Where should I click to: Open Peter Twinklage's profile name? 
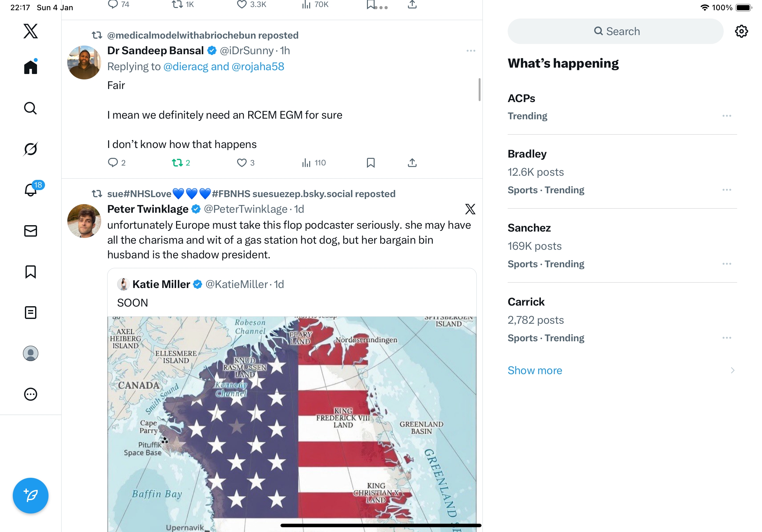coord(148,209)
